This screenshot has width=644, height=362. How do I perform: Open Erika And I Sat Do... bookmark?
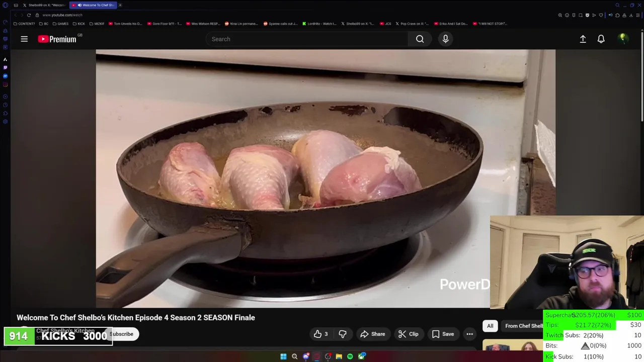point(451,24)
